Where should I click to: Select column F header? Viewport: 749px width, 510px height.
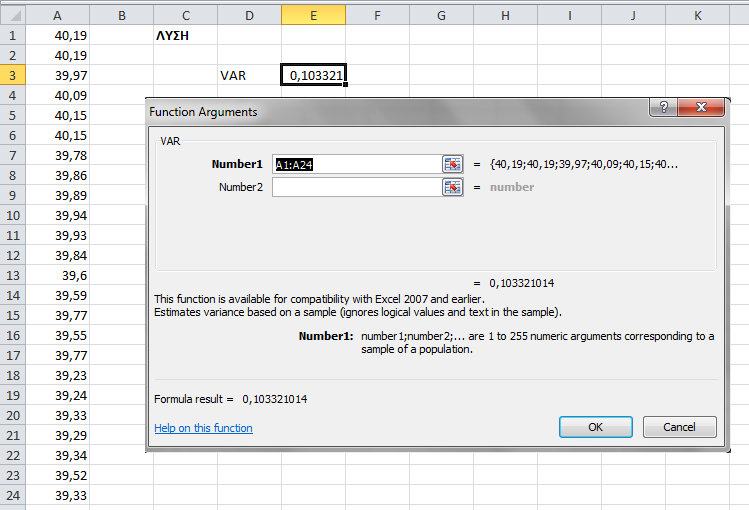click(377, 15)
